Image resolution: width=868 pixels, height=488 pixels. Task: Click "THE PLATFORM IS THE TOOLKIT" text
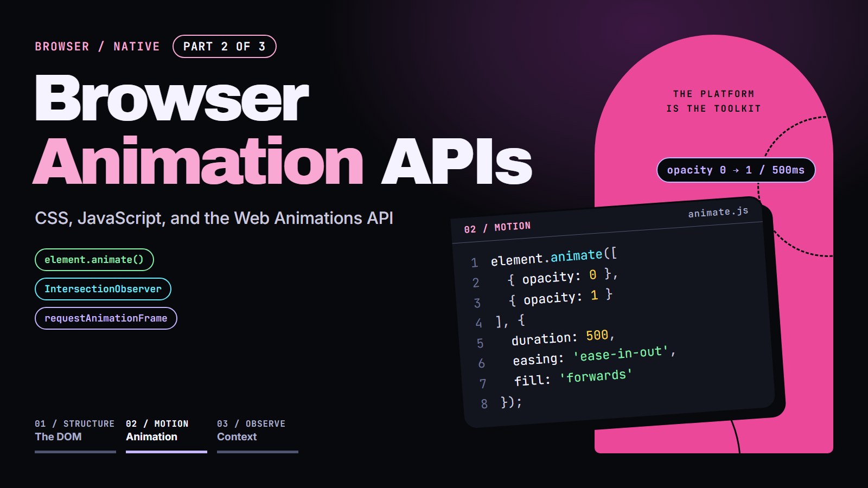(714, 101)
